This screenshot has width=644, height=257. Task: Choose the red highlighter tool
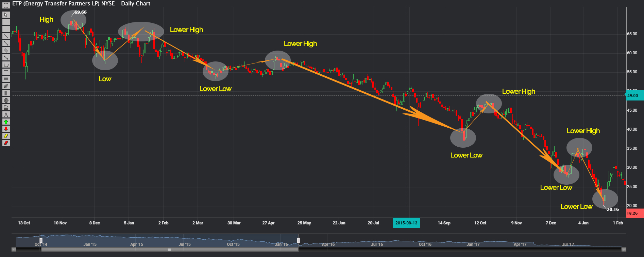[6, 143]
